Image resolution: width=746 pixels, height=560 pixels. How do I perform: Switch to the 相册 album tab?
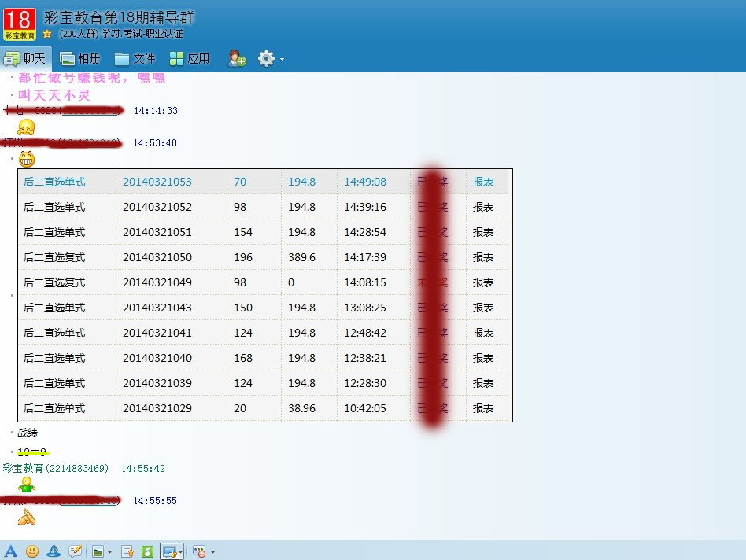pyautogui.click(x=80, y=58)
